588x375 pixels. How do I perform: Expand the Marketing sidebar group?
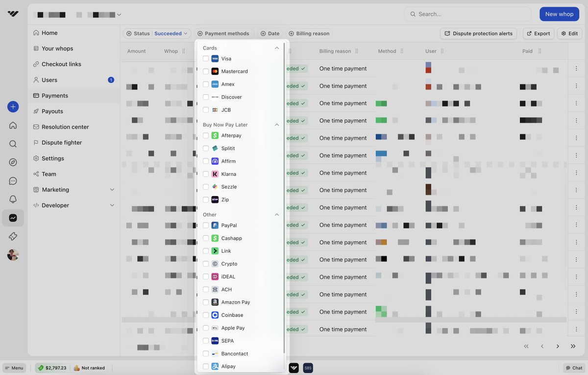[x=112, y=190]
